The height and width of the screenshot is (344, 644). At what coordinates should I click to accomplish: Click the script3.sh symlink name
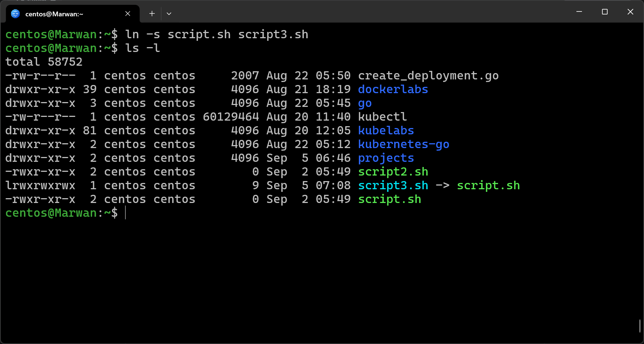393,186
